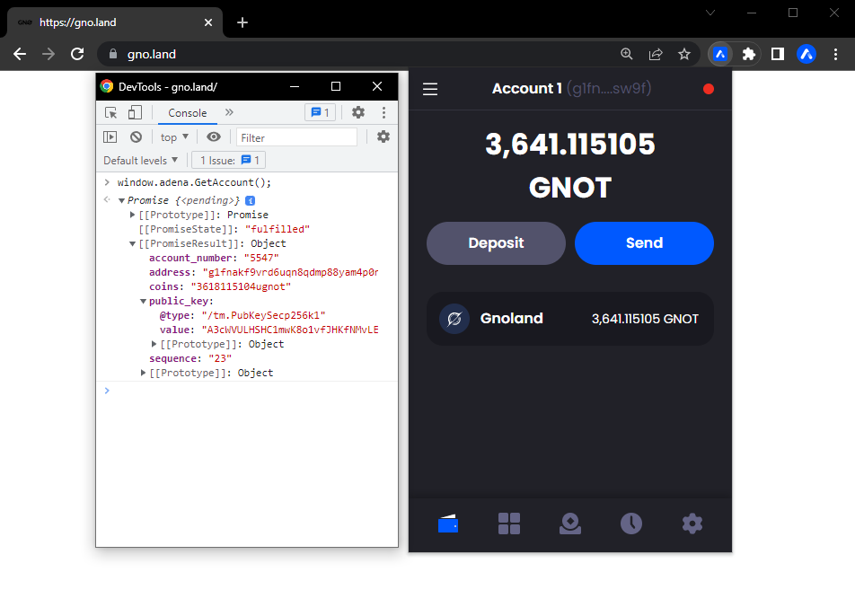
Task: Open the Chrome tab search chevron
Action: point(710,13)
